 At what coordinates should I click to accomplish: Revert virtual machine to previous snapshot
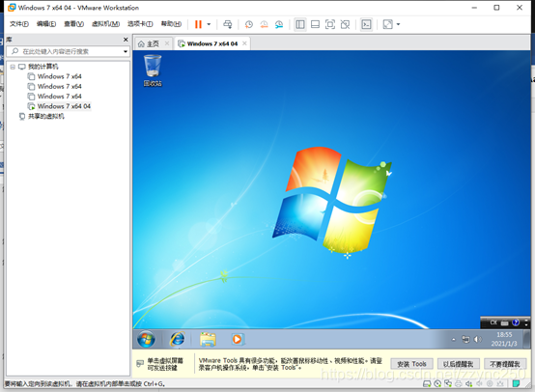[x=264, y=24]
